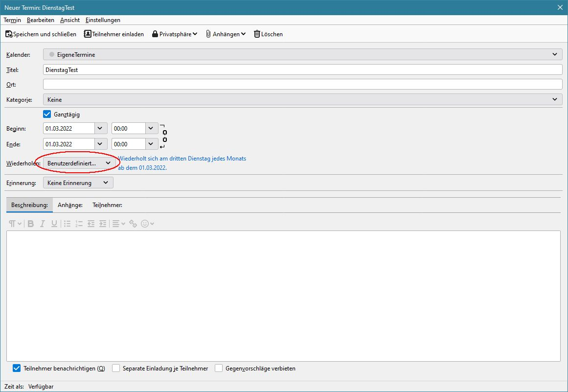The image size is (568, 392).
Task: Apply underline formatting in description
Action: [54, 224]
